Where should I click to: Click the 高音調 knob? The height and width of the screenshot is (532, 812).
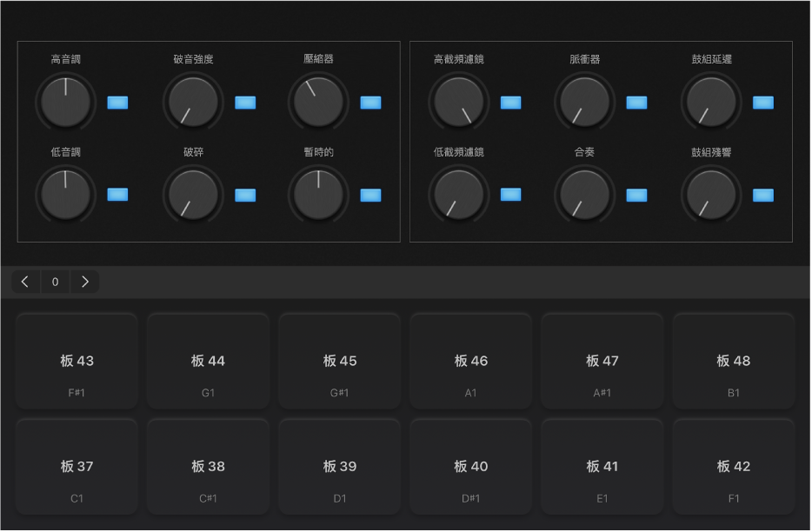66,102
